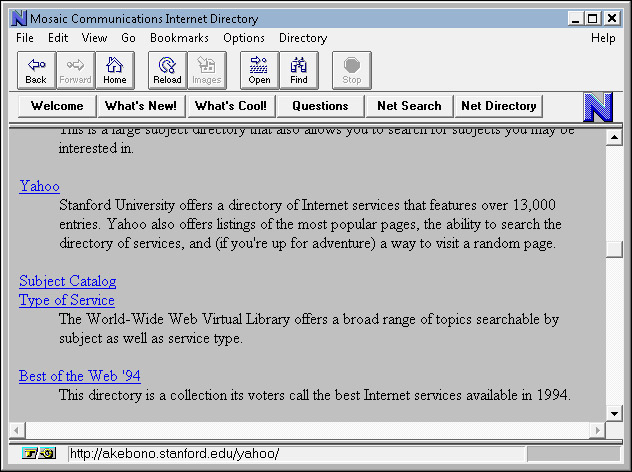Click the text line 'Stanford University offers a directory'
This screenshot has width=632, height=472.
[308, 205]
